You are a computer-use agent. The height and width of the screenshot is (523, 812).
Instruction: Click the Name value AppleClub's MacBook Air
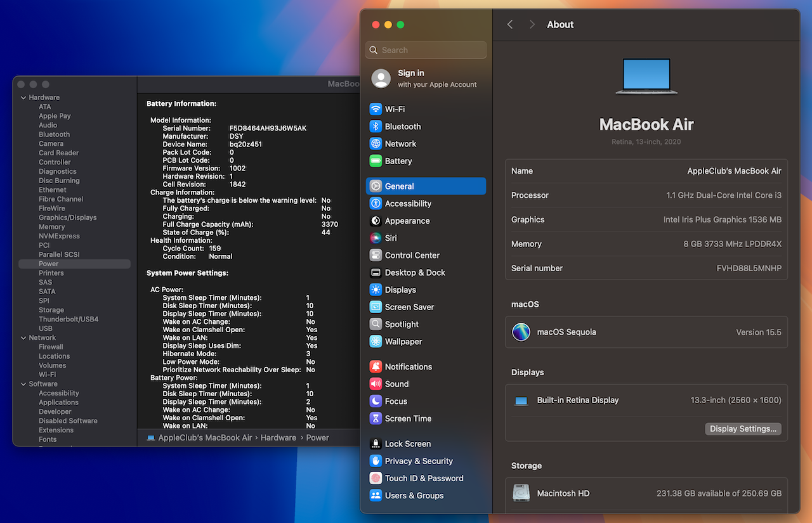pos(735,171)
